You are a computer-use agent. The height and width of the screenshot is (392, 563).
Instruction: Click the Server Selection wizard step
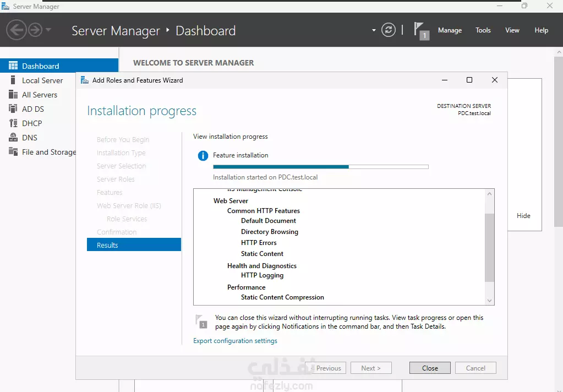[122, 166]
